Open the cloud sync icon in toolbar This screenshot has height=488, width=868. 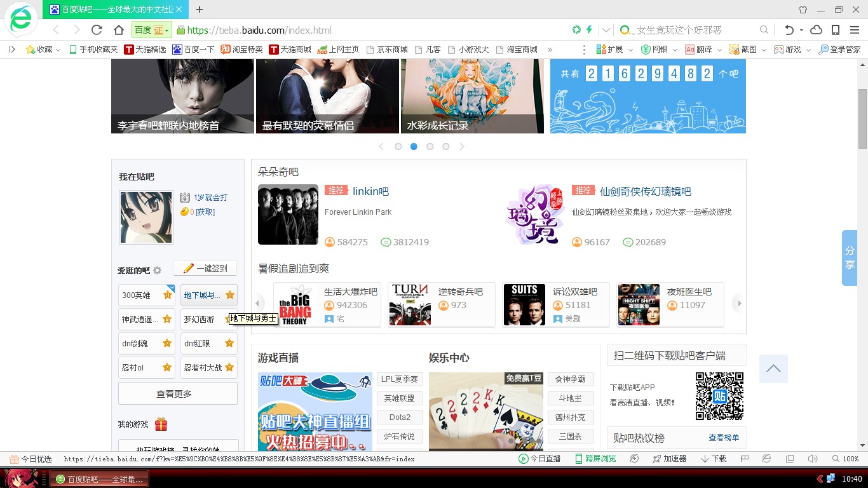pyautogui.click(x=817, y=30)
